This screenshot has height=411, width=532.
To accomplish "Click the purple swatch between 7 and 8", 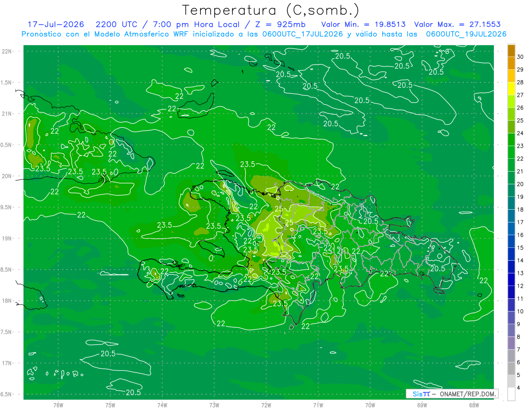I will pyautogui.click(x=511, y=343).
